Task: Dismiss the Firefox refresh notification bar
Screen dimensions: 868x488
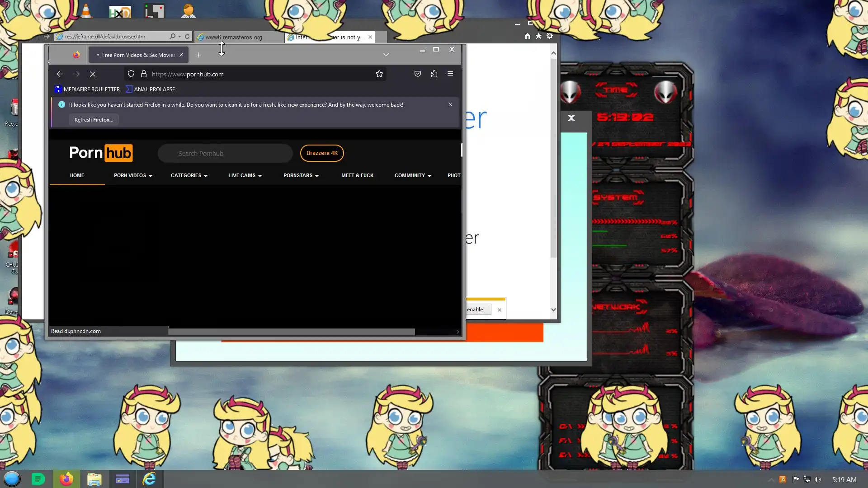Action: tap(450, 104)
